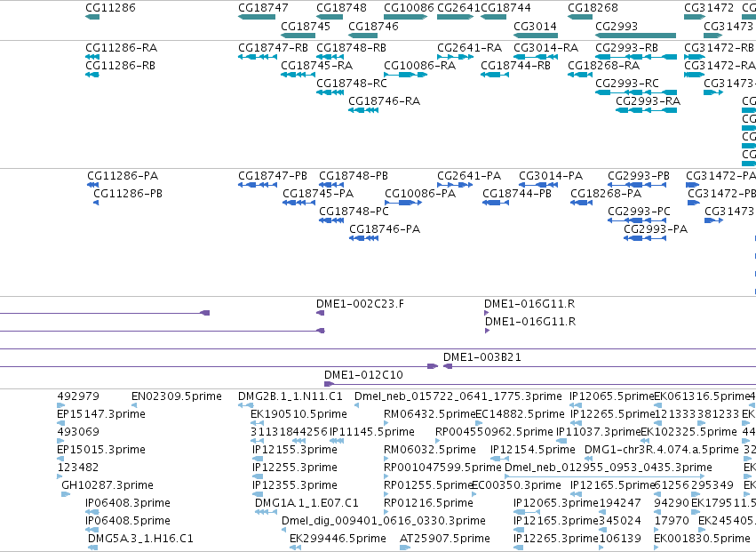The height and width of the screenshot is (552, 756).
Task: Select the DME1-003B21 BAC label
Action: click(x=482, y=357)
